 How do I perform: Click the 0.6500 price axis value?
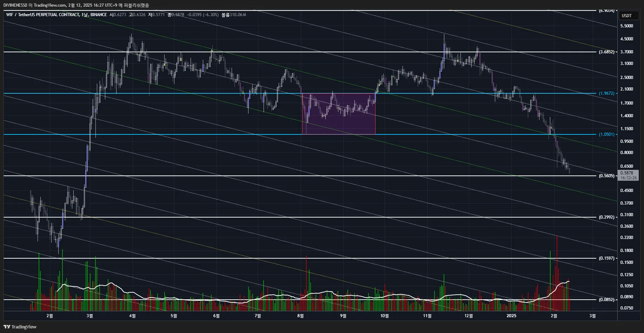pyautogui.click(x=627, y=166)
